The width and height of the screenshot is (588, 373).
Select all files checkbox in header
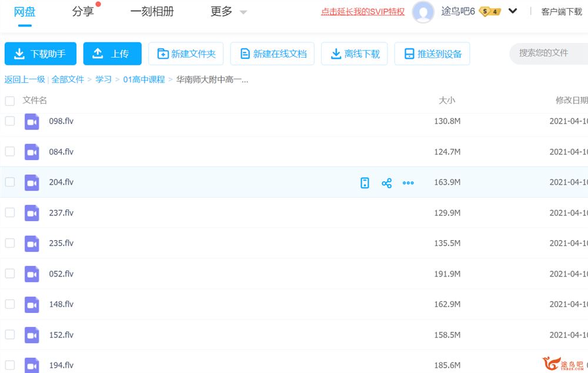click(10, 101)
